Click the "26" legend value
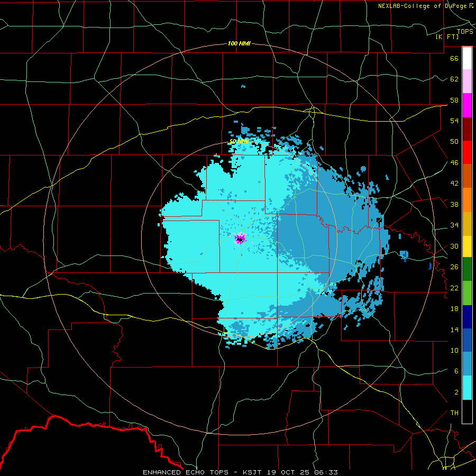Screen dimensions: 476x476 click(454, 267)
